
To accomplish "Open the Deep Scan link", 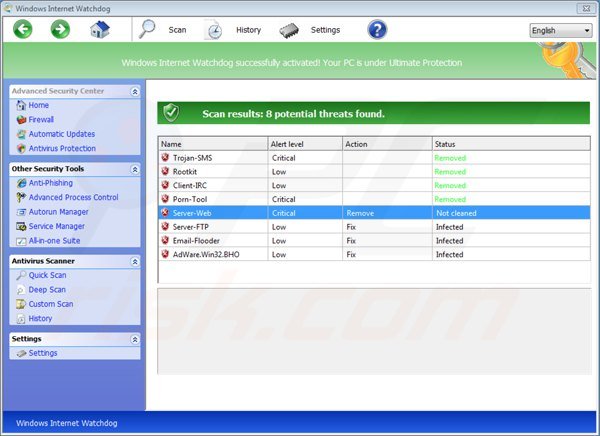I will coord(47,290).
